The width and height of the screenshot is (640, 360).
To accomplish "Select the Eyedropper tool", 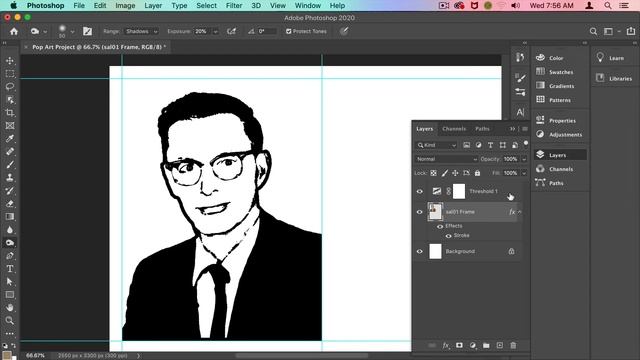I will pyautogui.click(x=10, y=138).
